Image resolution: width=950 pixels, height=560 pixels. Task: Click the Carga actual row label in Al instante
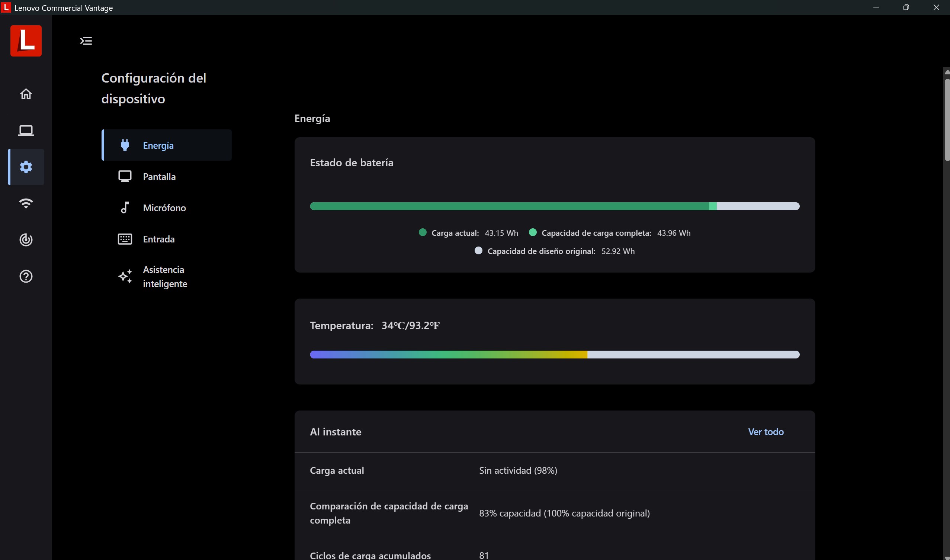click(x=337, y=470)
